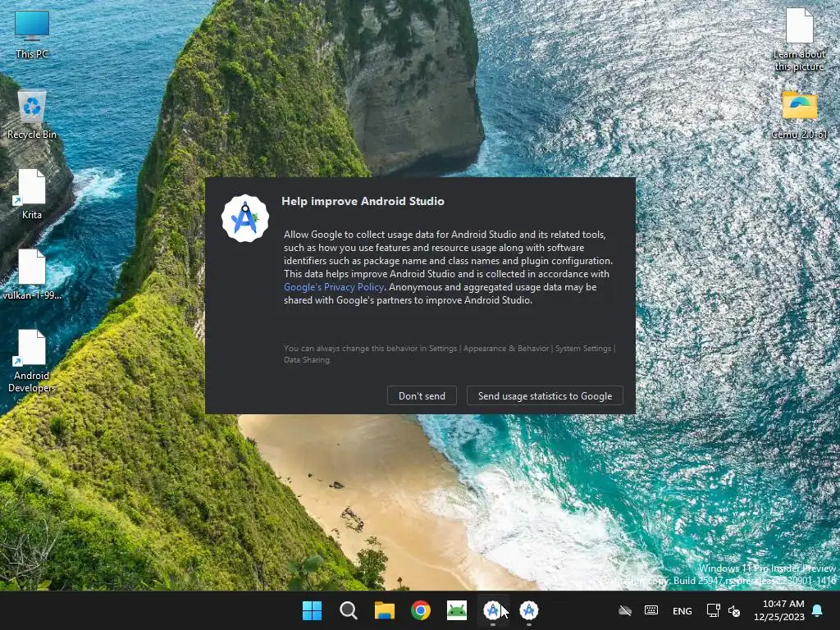Choose Send usage statistics to Google

pos(545,396)
